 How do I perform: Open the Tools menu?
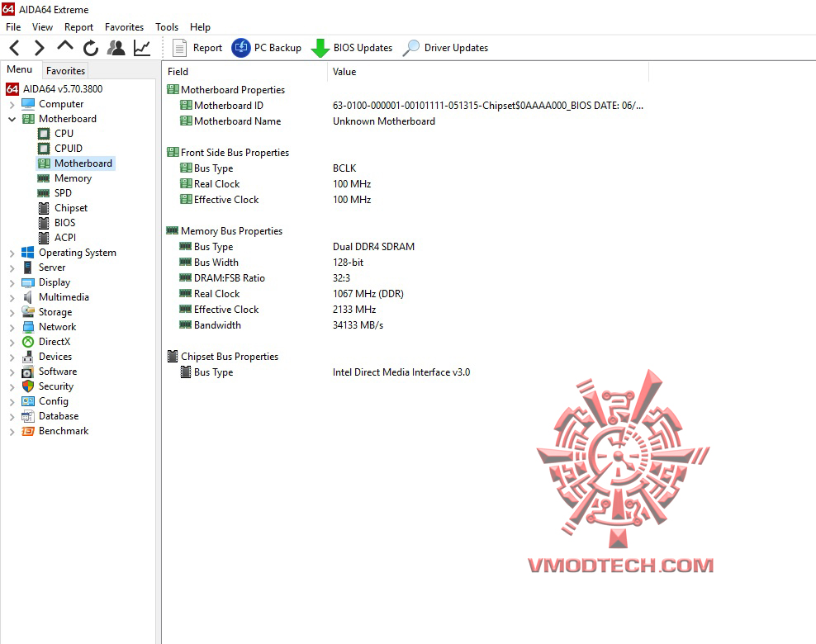pos(167,27)
